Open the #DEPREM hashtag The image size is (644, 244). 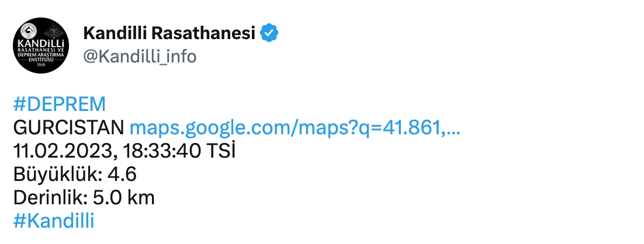59,104
